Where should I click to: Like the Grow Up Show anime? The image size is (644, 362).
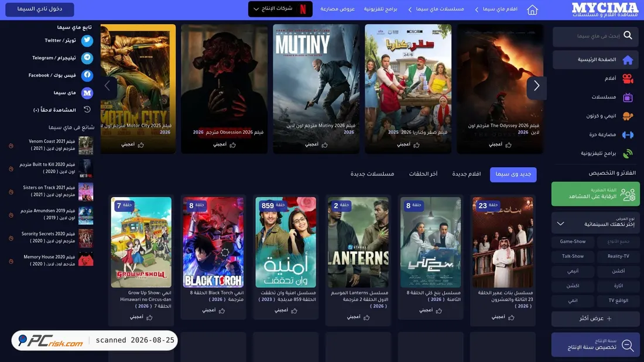141,317
